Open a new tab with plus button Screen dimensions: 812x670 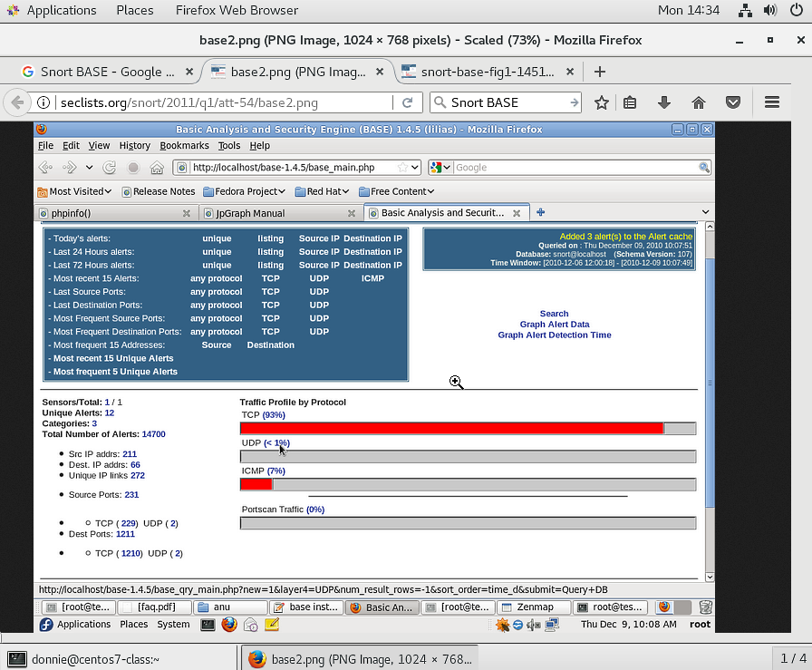coord(600,72)
